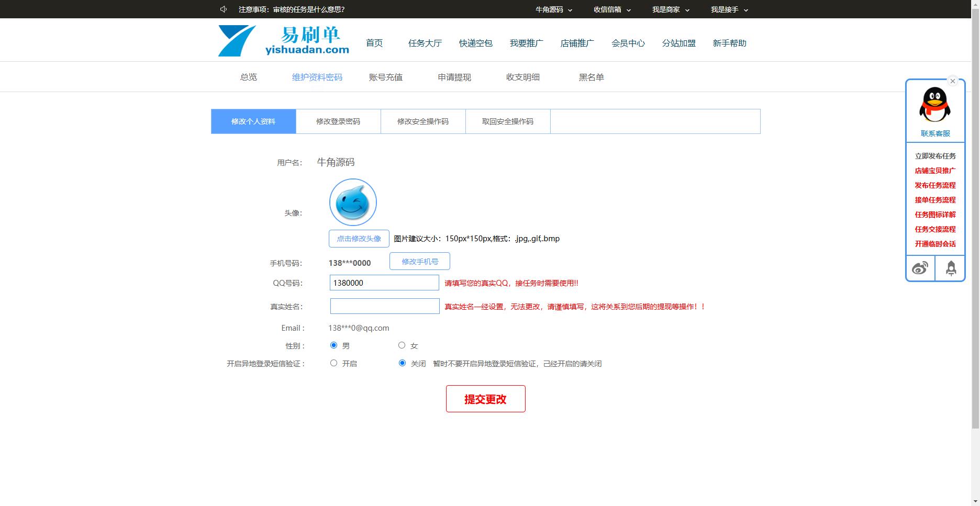
Task: Click the speaker announcement icon
Action: [224, 9]
